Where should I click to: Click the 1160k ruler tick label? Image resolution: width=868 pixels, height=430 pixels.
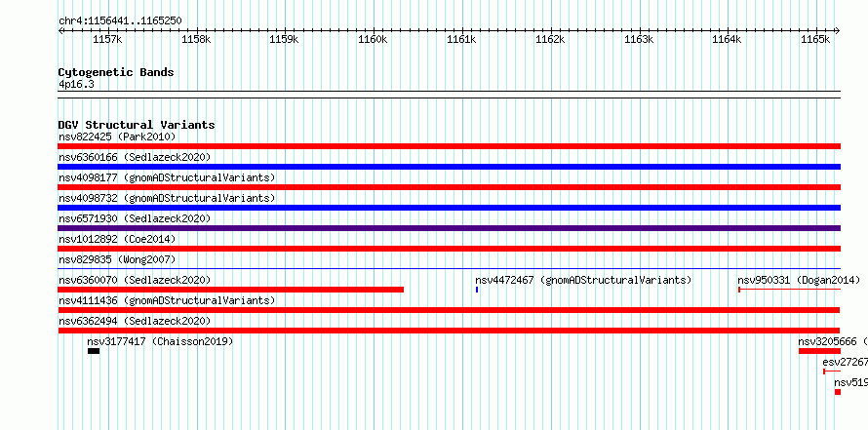pyautogui.click(x=373, y=40)
